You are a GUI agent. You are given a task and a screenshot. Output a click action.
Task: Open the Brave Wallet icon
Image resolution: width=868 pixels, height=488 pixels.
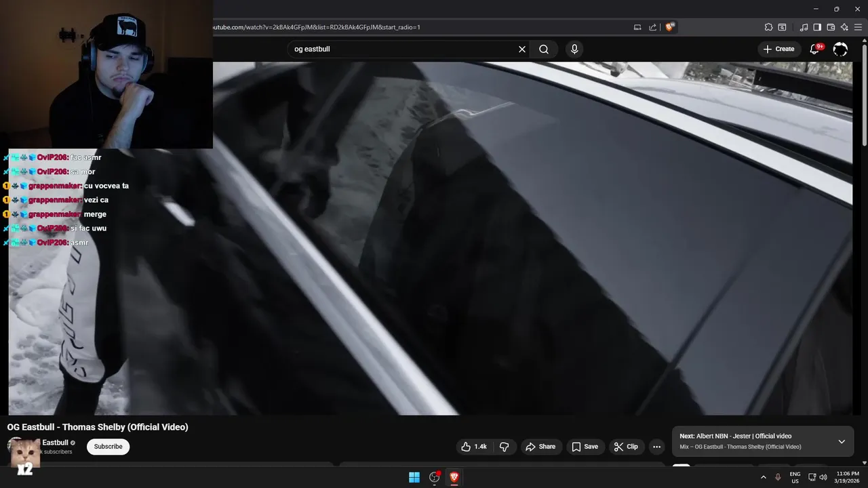[x=831, y=27]
